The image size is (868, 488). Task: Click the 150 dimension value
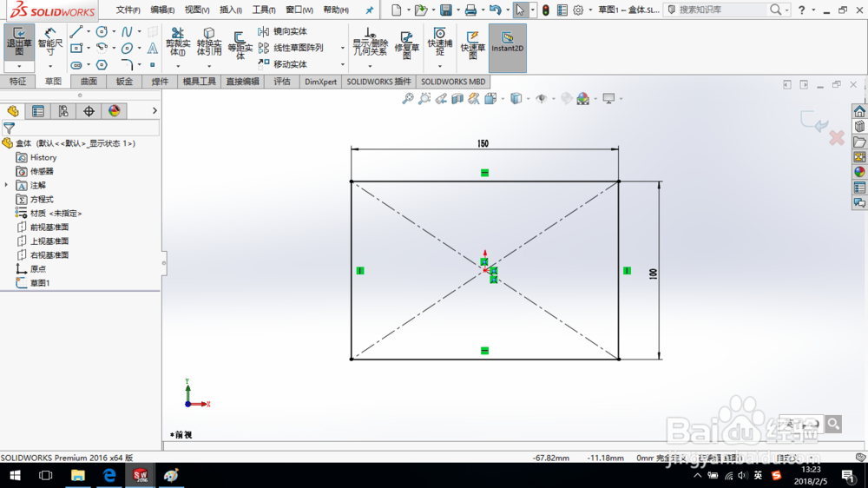tap(483, 143)
